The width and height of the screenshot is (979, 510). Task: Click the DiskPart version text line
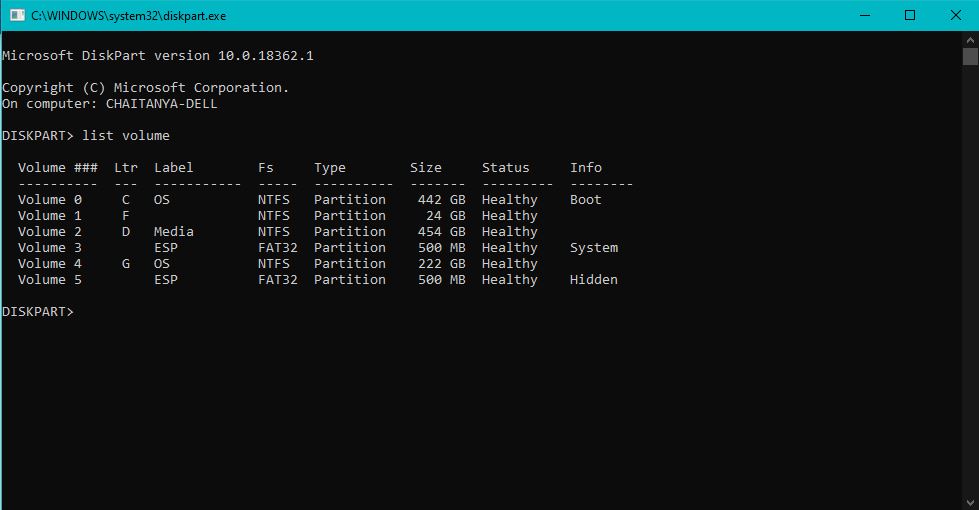pyautogui.click(x=157, y=55)
